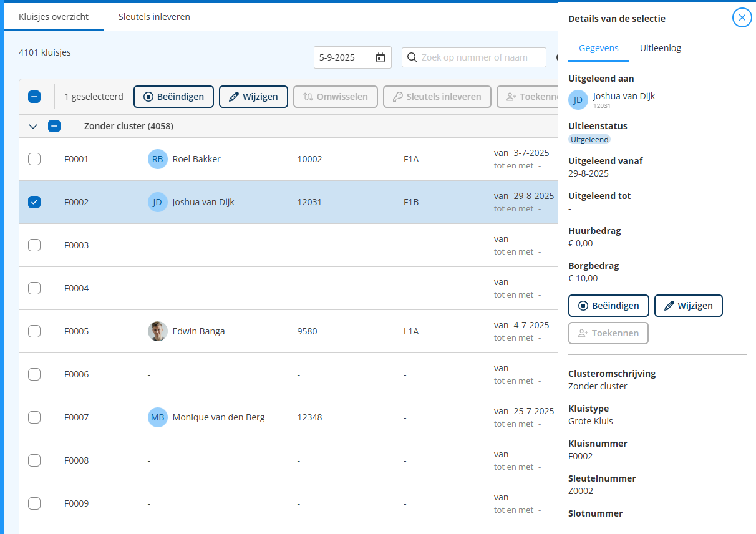Click the number 10002 cell
Screen dimensions: 756x534
pyautogui.click(x=309, y=159)
